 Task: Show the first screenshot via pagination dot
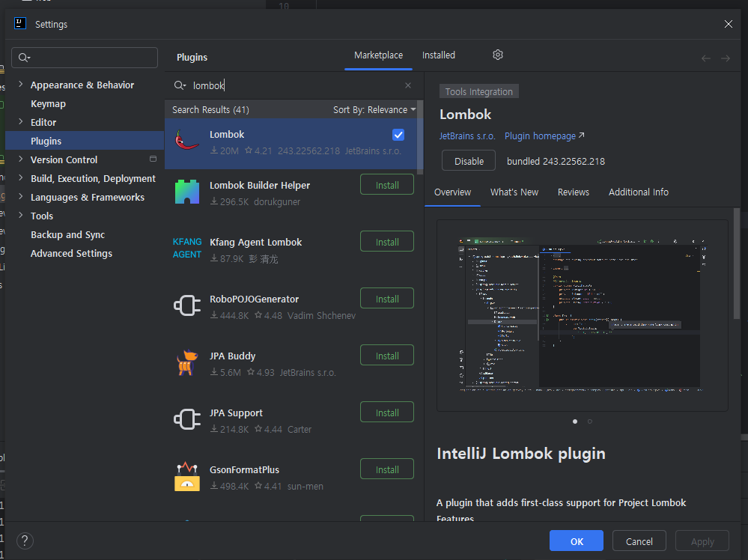(575, 421)
